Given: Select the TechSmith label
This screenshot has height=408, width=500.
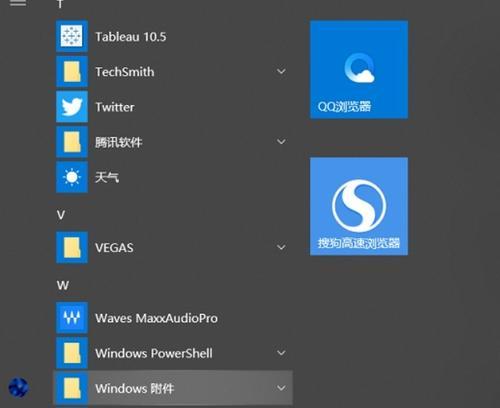Looking at the screenshot, I should coord(125,72).
